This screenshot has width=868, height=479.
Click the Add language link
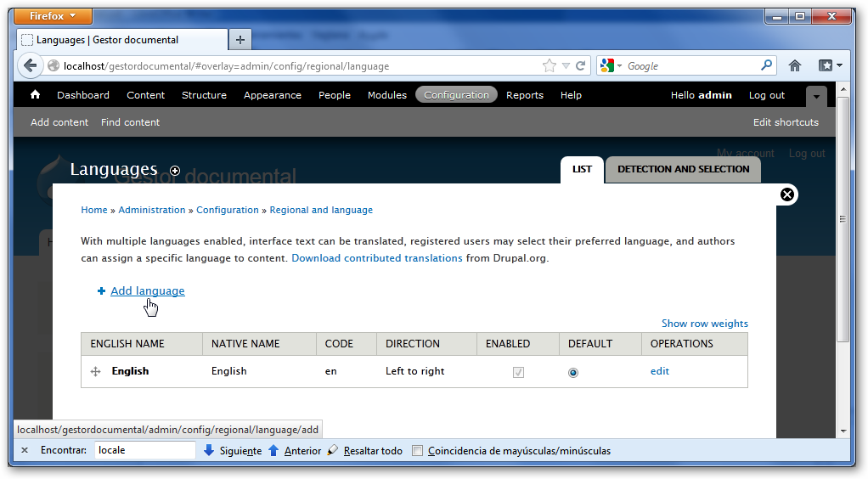[x=147, y=291]
